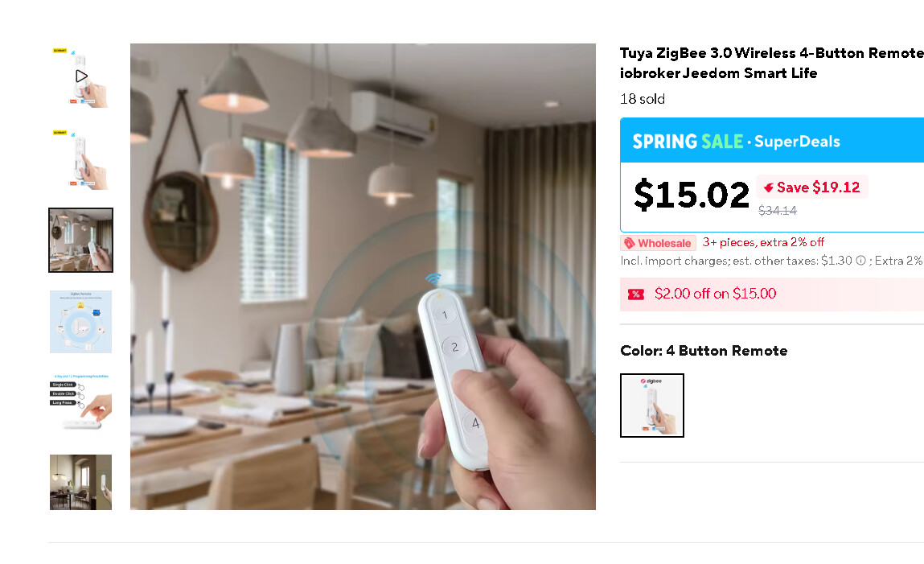
Task: Play the product video thumbnail
Action: [x=80, y=76]
